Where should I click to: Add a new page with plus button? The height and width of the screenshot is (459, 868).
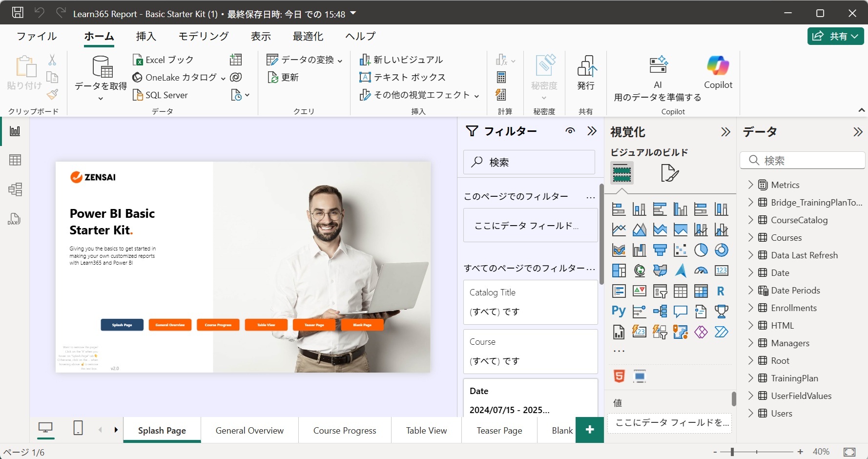[590, 430]
